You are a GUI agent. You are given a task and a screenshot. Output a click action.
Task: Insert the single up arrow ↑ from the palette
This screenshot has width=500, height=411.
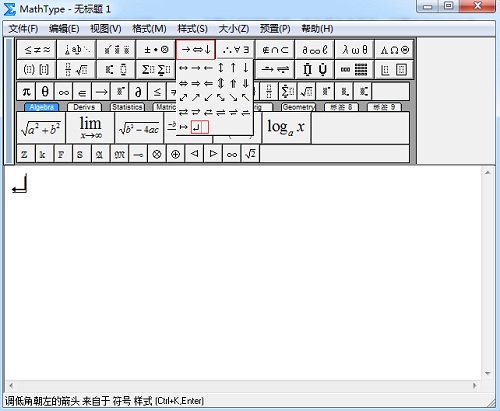point(233,68)
